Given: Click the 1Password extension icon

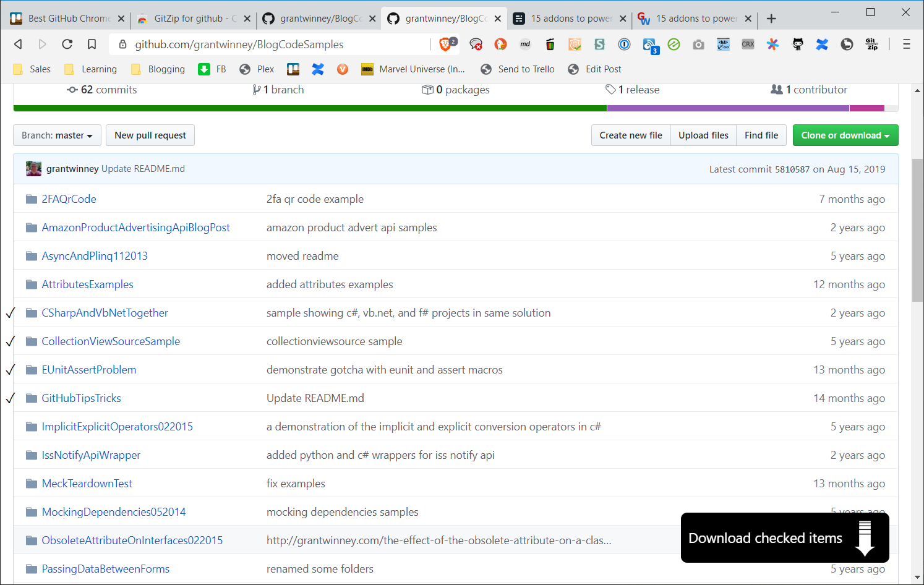Looking at the screenshot, I should point(624,44).
